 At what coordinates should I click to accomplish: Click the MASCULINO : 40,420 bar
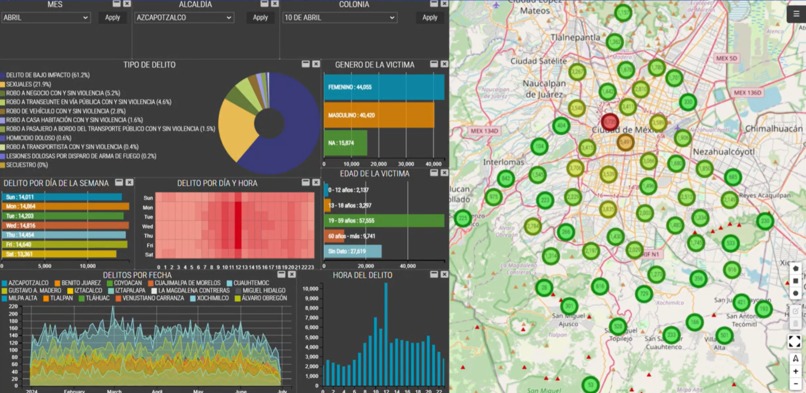(379, 115)
